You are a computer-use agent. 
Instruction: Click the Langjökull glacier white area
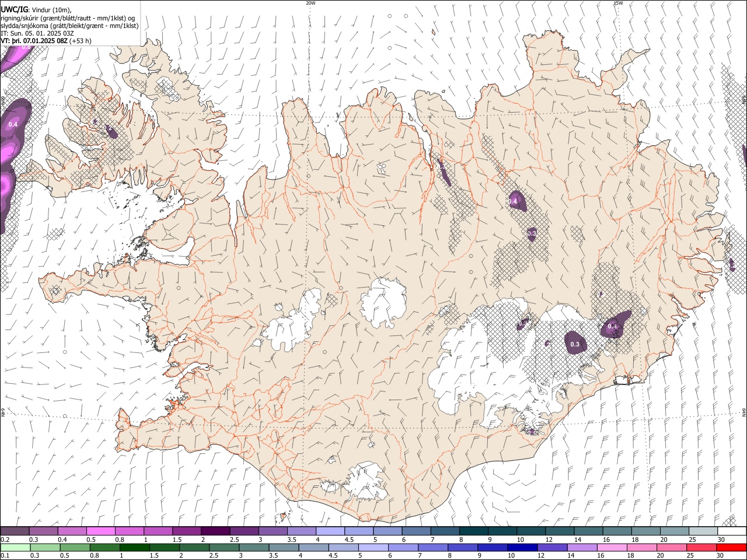(x=292, y=324)
